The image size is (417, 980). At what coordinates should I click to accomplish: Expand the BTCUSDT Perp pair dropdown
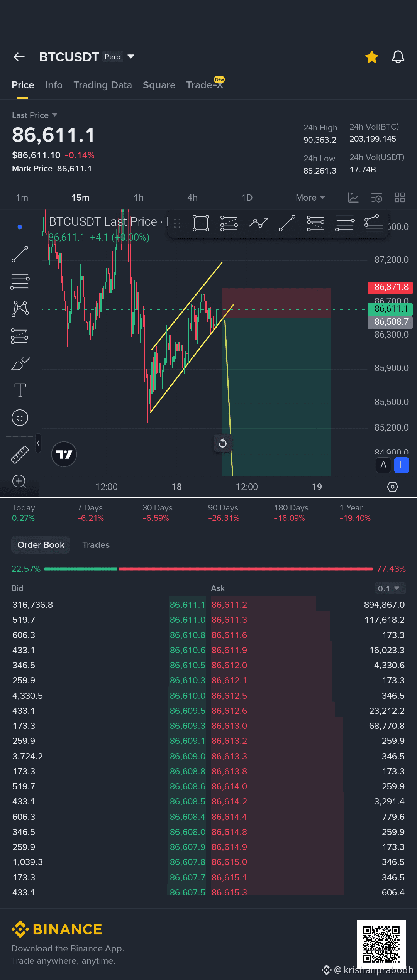click(x=131, y=57)
